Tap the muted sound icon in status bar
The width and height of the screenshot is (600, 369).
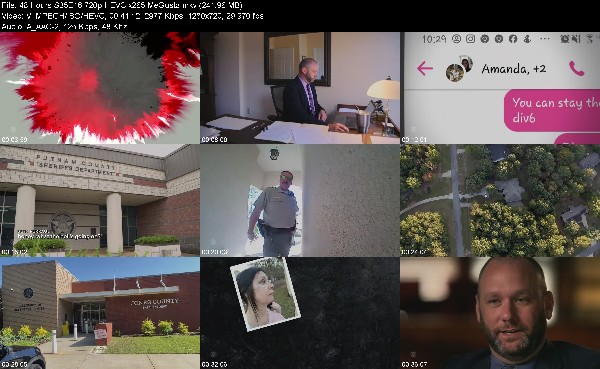coord(577,39)
